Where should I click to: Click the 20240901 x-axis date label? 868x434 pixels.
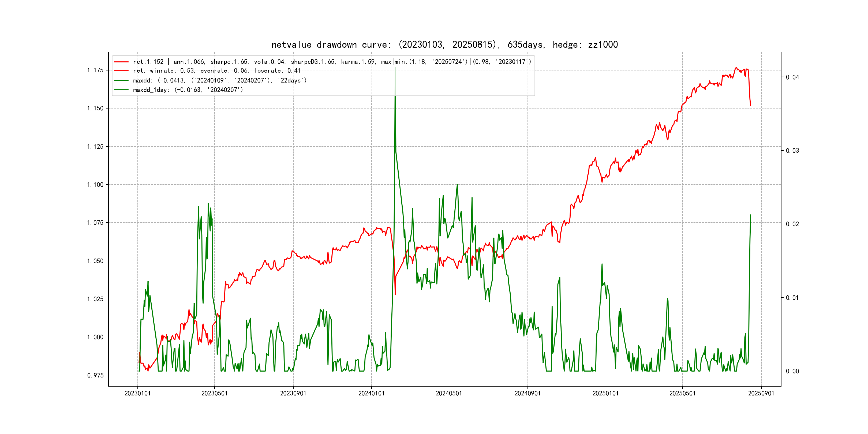coord(527,394)
